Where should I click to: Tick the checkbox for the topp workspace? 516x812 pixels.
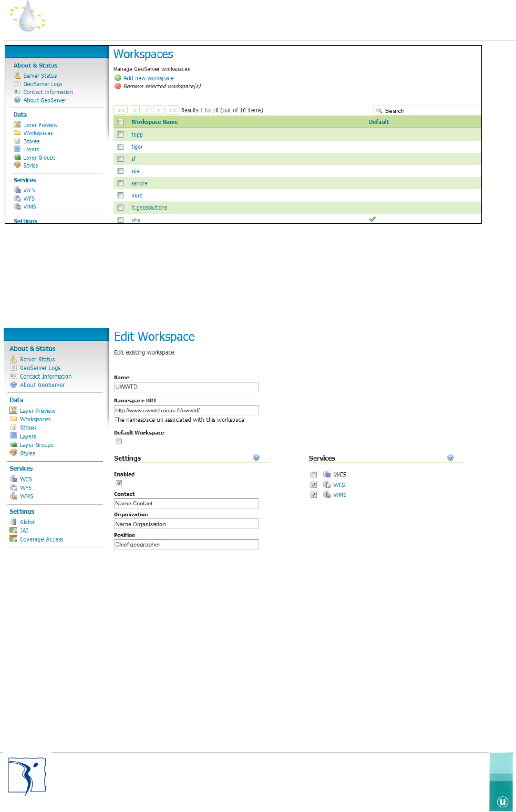(x=120, y=134)
